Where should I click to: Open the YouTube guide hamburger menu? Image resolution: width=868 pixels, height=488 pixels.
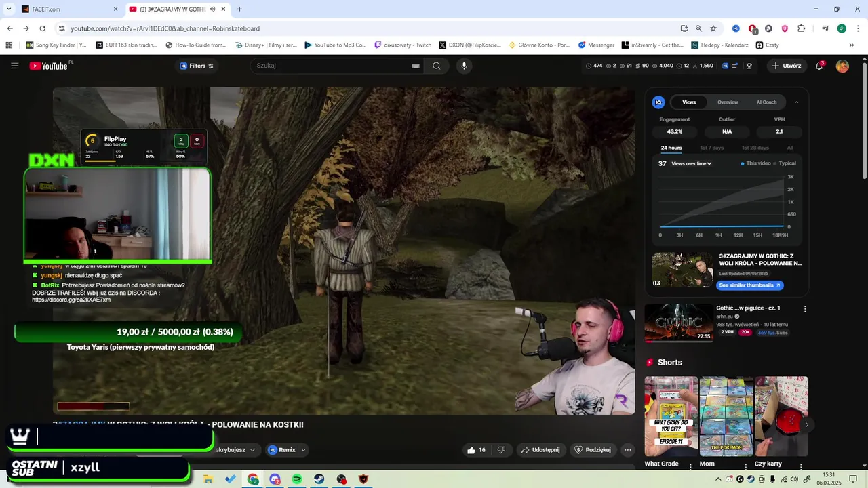coord(14,66)
